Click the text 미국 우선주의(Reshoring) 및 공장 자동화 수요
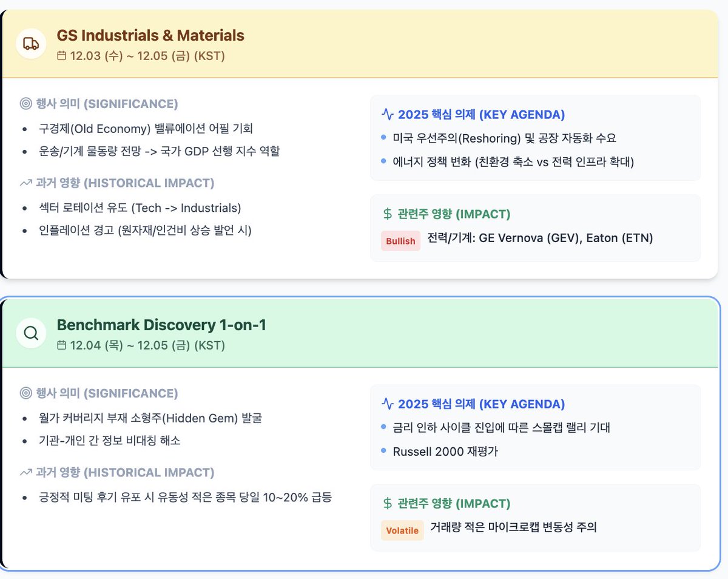728x579 pixels. 505,138
